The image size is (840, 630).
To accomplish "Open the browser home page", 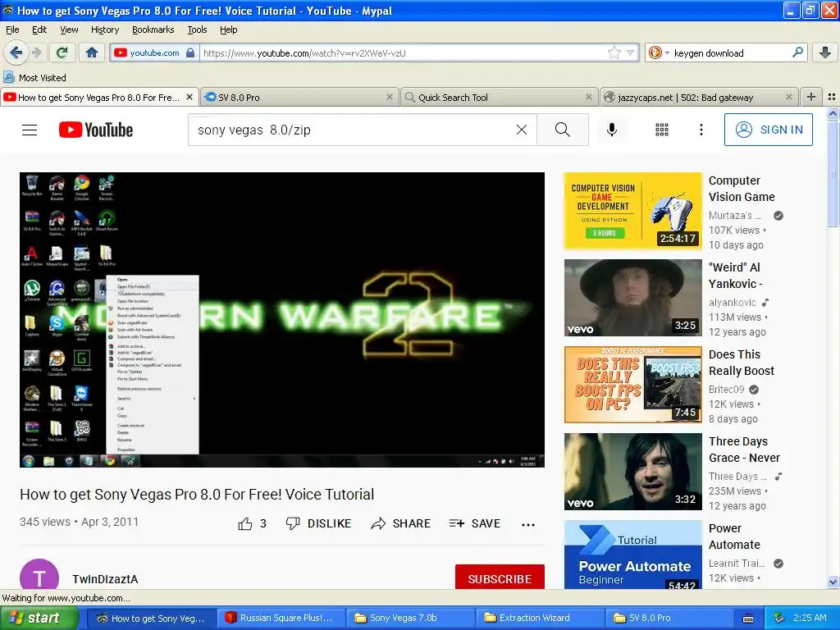I will coord(92,52).
